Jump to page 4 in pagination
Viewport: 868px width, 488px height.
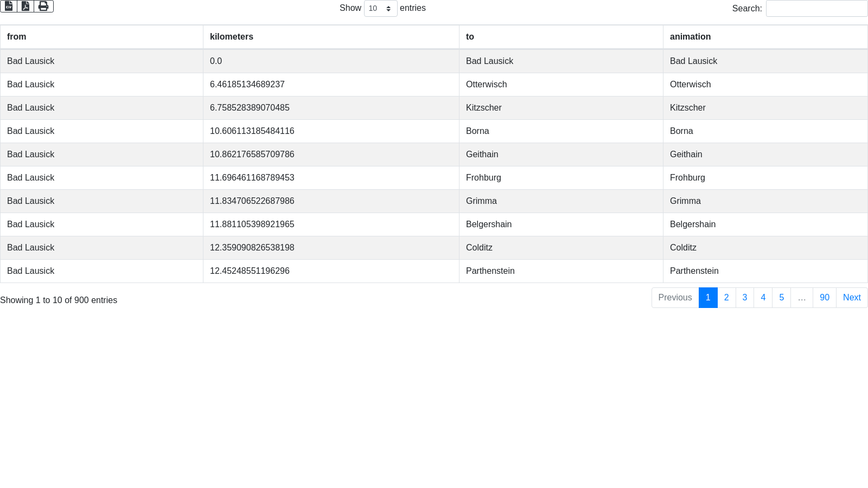763,298
